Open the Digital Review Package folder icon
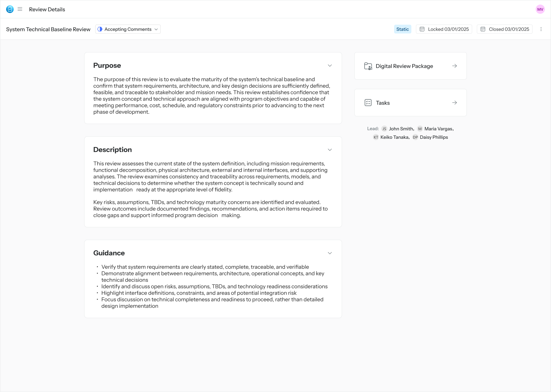The image size is (551, 392). click(368, 66)
